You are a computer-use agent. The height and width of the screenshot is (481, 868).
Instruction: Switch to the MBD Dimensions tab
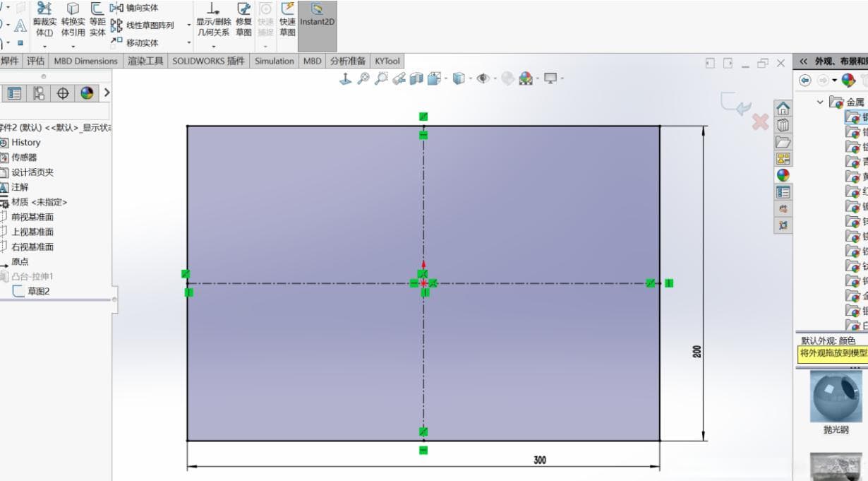click(x=85, y=61)
